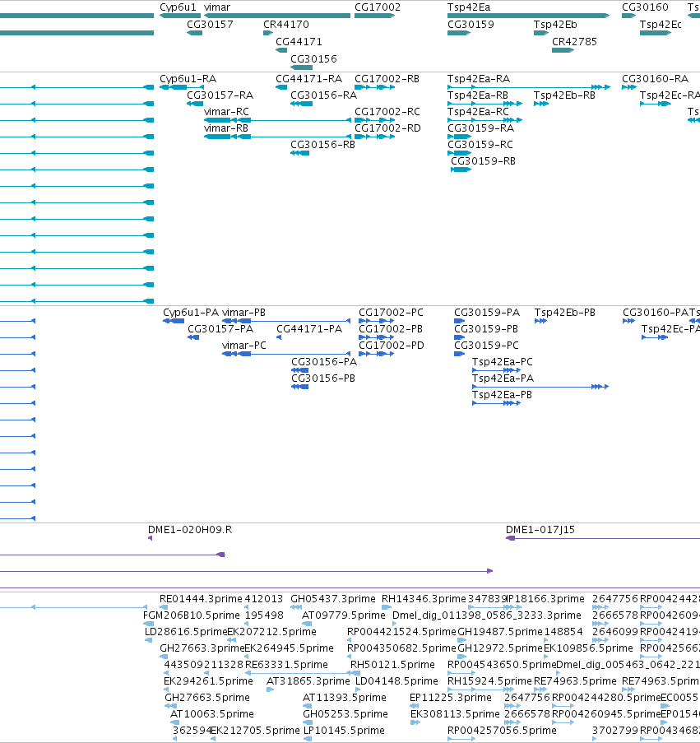Click the CG30159-PC protein label
700x743 pixels.
tap(486, 346)
